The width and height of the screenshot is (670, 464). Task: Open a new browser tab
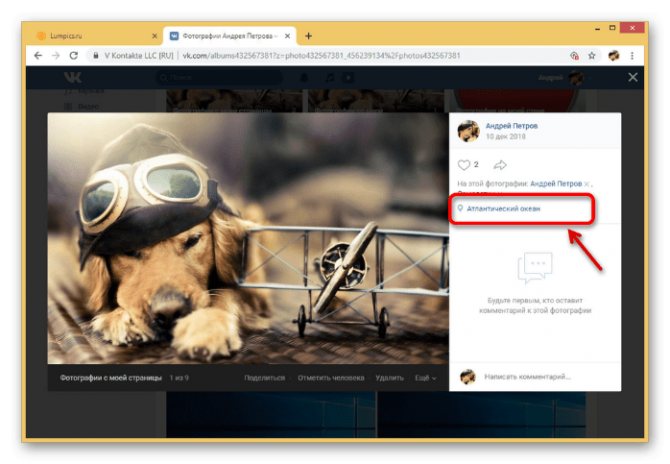click(x=308, y=36)
